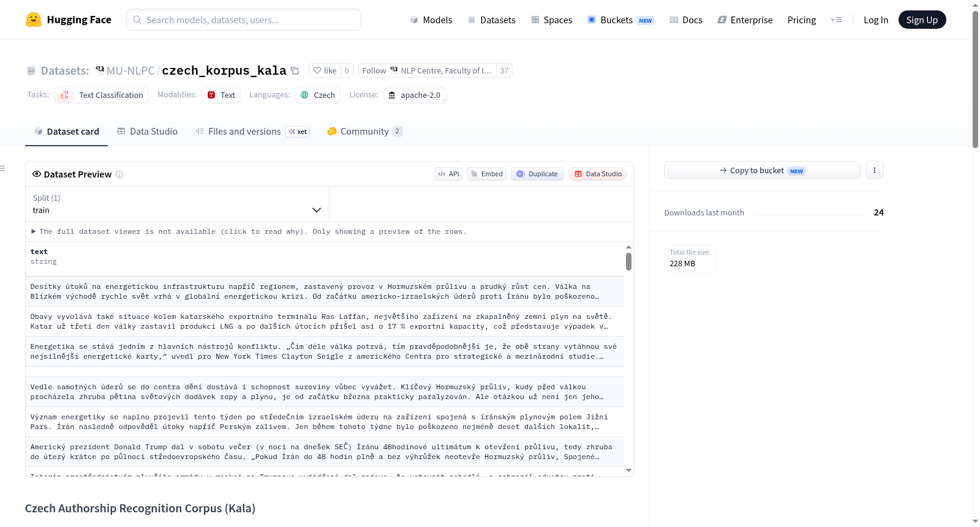The image size is (980, 527).
Task: Switch to the Dataset card tab
Action: point(66,131)
